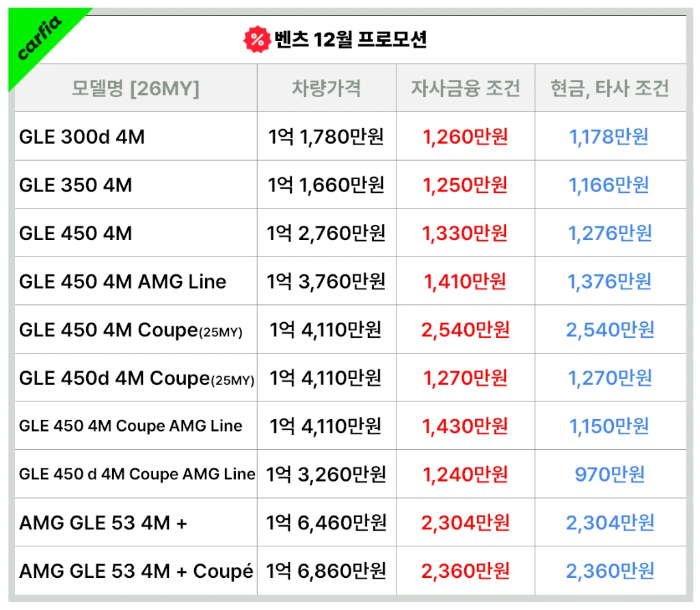
Task: Click the red "1,270만원" financing value
Action: click(x=465, y=377)
